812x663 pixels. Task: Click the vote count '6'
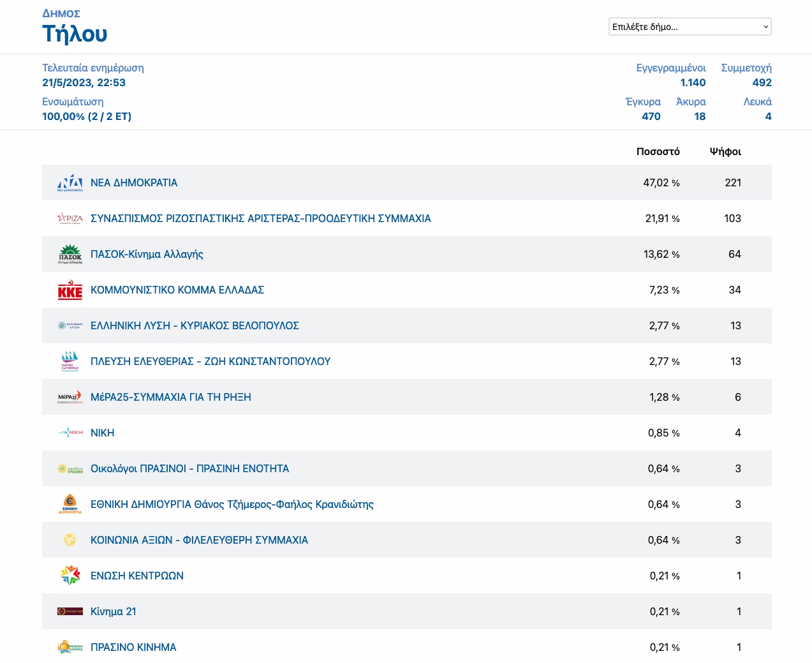[738, 397]
